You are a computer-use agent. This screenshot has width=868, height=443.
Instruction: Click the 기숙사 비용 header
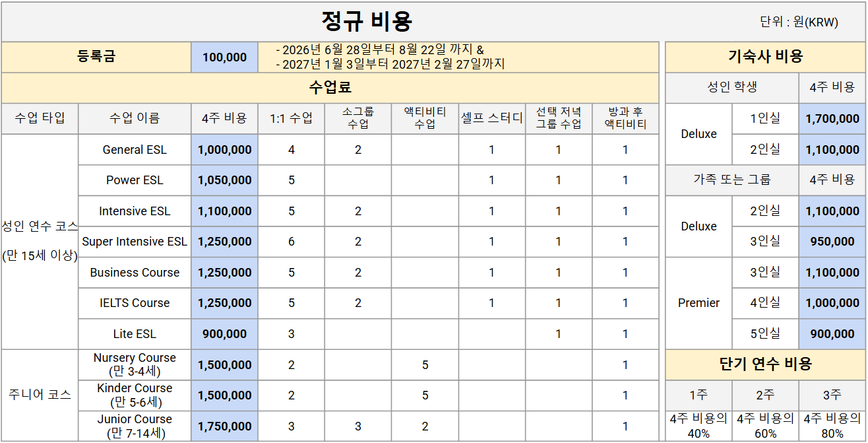(765, 57)
